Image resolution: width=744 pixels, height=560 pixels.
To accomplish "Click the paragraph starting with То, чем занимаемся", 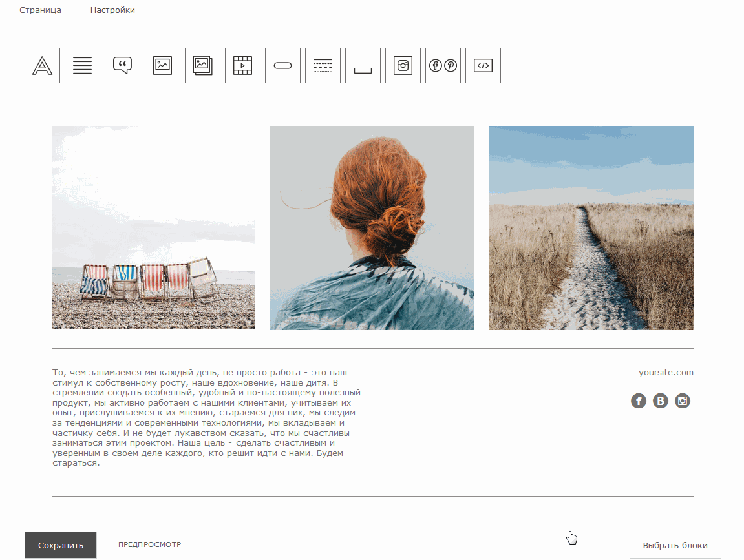I will click(x=206, y=418).
